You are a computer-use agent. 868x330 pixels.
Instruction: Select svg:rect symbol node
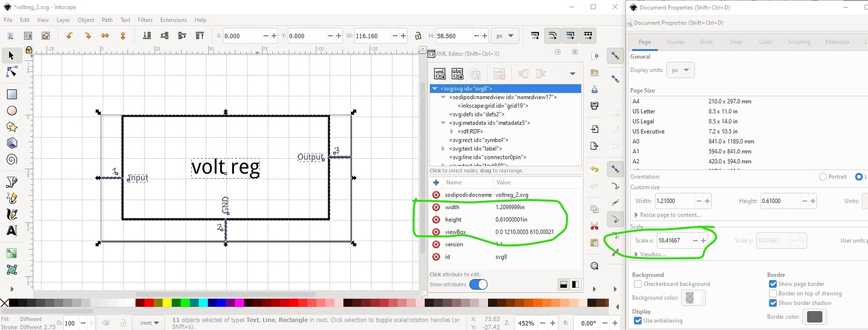click(478, 140)
